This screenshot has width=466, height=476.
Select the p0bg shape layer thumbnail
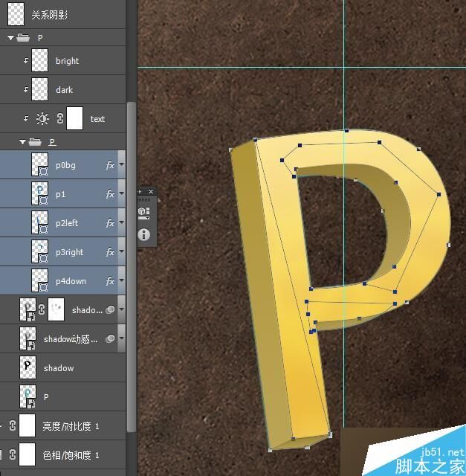point(39,164)
